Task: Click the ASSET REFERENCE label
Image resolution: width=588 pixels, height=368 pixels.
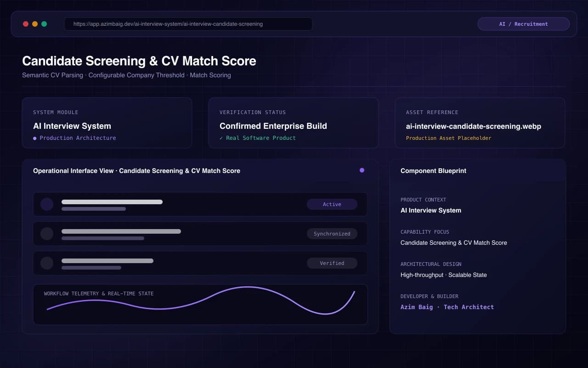Action: (x=432, y=112)
